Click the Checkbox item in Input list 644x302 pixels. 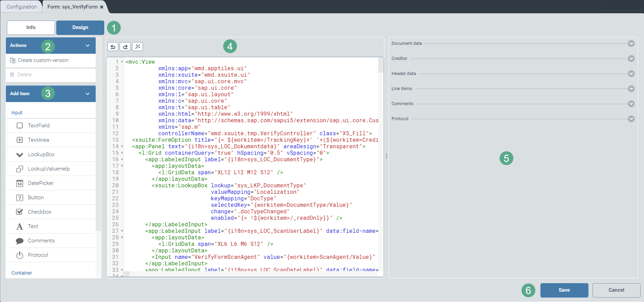(x=39, y=212)
